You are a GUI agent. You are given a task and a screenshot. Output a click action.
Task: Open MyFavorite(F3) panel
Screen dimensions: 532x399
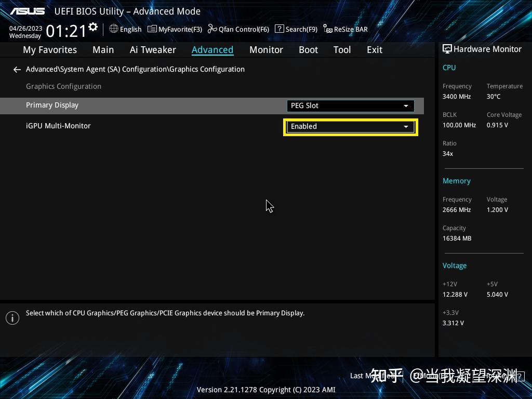[175, 29]
